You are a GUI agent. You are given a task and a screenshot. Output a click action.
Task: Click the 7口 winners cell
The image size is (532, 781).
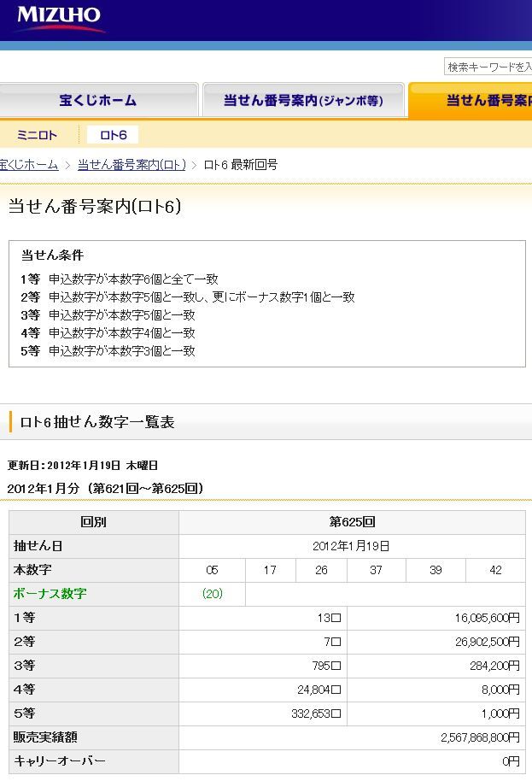tap(263, 642)
